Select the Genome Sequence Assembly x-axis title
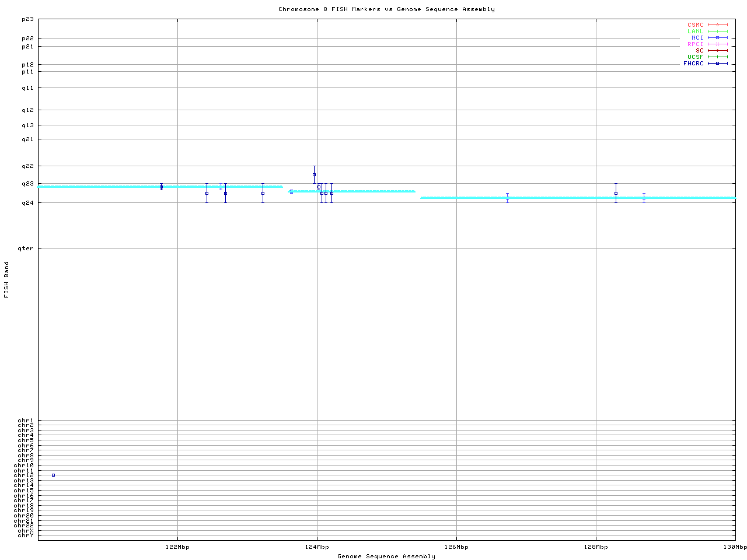Viewport: 747px width, 560px height. click(386, 556)
